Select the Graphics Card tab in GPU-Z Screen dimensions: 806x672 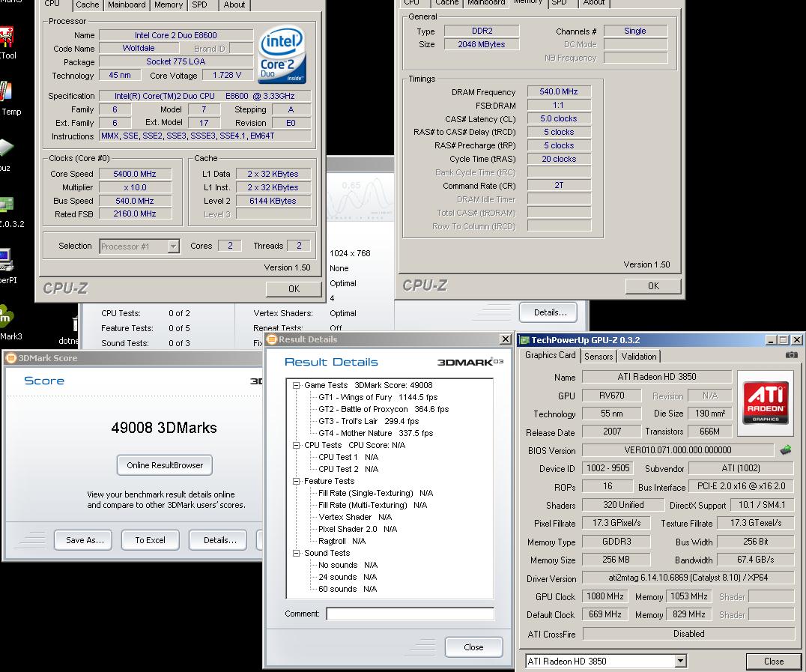coord(551,355)
